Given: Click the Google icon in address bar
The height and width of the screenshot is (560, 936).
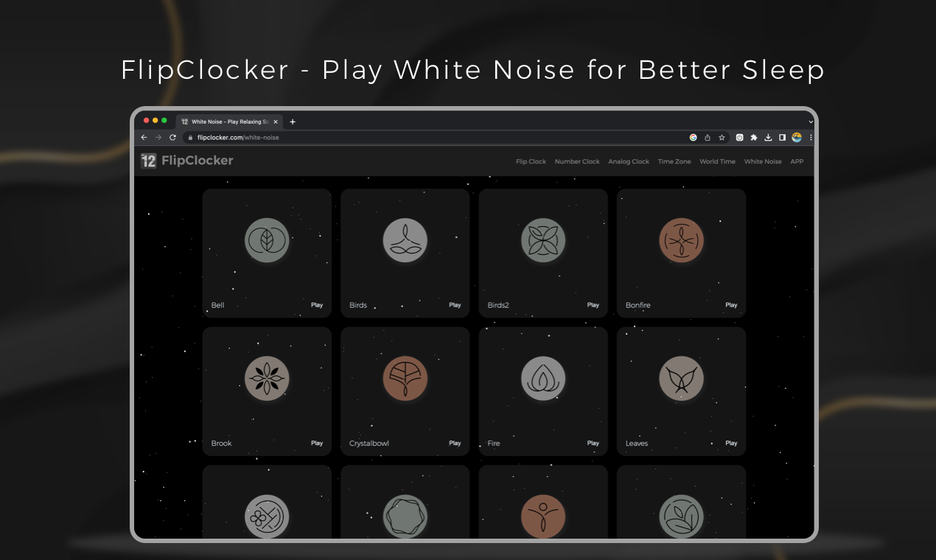Looking at the screenshot, I should pos(693,137).
